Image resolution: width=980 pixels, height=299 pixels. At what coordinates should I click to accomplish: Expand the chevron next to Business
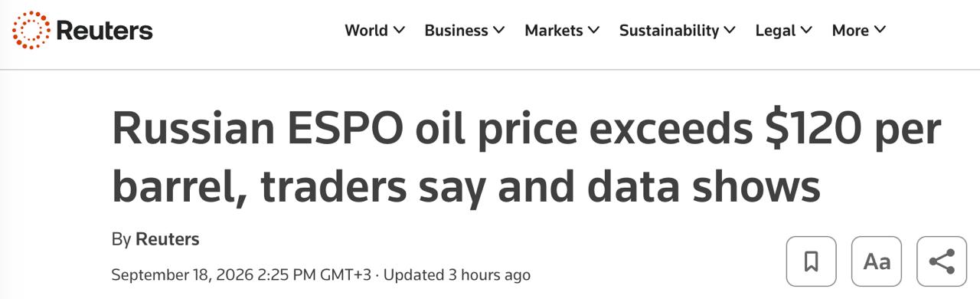tap(499, 31)
